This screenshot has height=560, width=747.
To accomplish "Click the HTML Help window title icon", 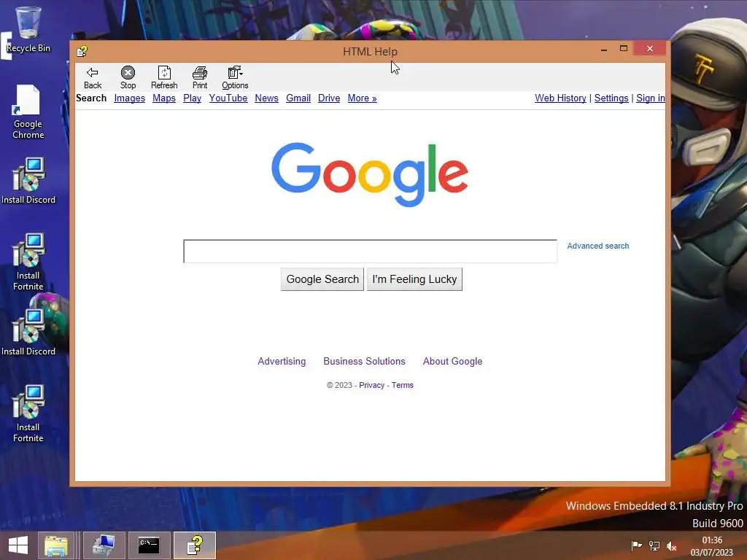I will [x=82, y=51].
